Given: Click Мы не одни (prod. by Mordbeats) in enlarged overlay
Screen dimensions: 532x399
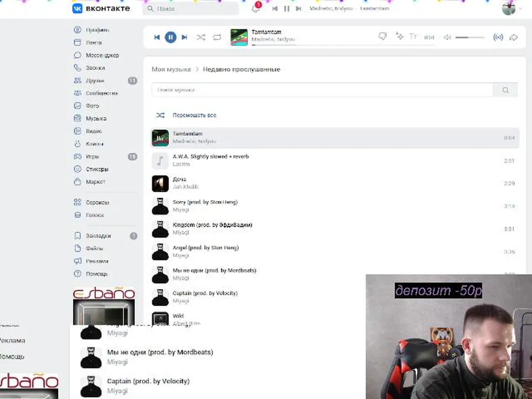Looking at the screenshot, I should [x=160, y=352].
